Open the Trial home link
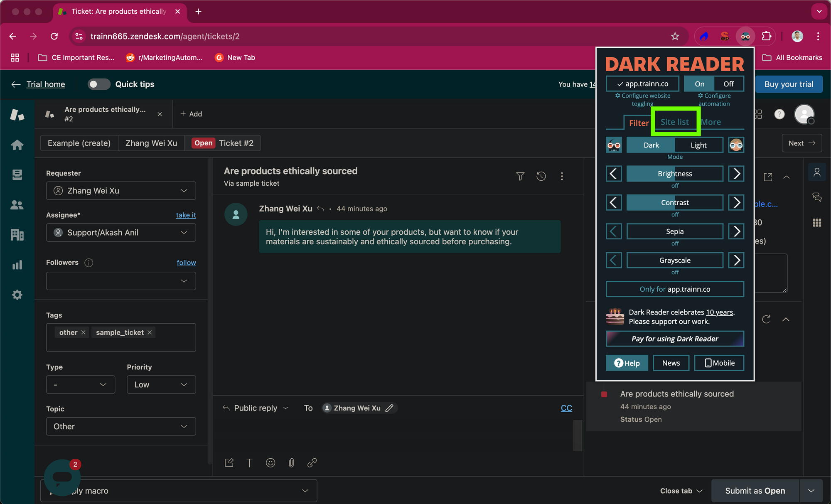This screenshot has height=504, width=831. coord(46,84)
